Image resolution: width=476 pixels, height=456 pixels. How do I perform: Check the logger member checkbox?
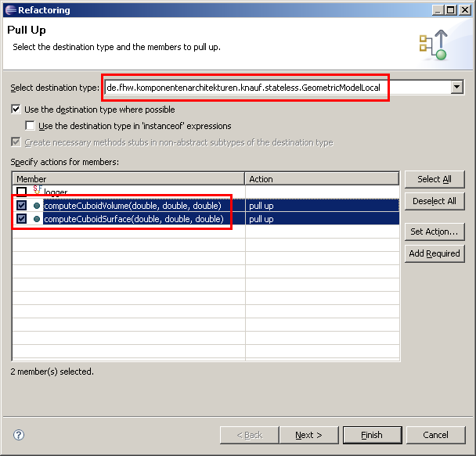pyautogui.click(x=21, y=192)
